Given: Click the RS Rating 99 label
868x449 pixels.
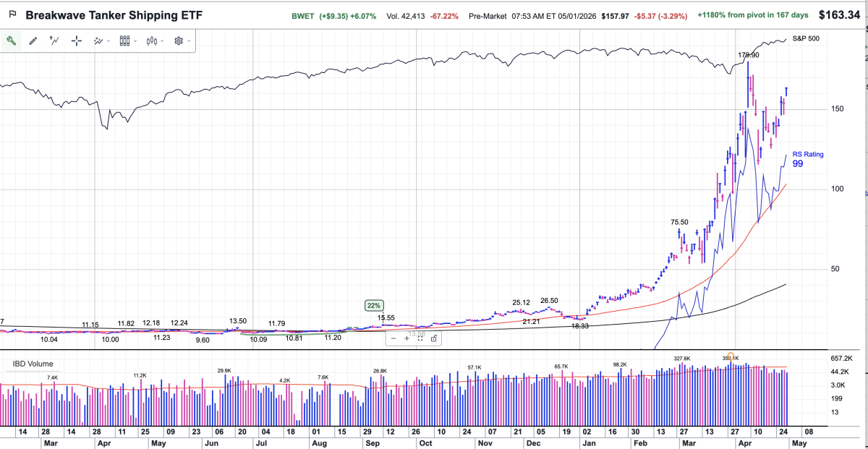Looking at the screenshot, I should point(807,160).
